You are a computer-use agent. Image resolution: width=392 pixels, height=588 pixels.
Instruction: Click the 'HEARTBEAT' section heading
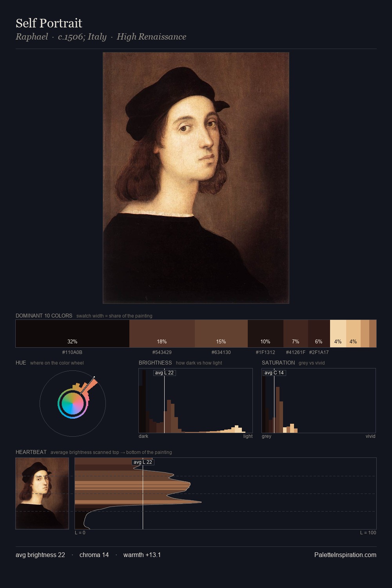pyautogui.click(x=31, y=452)
